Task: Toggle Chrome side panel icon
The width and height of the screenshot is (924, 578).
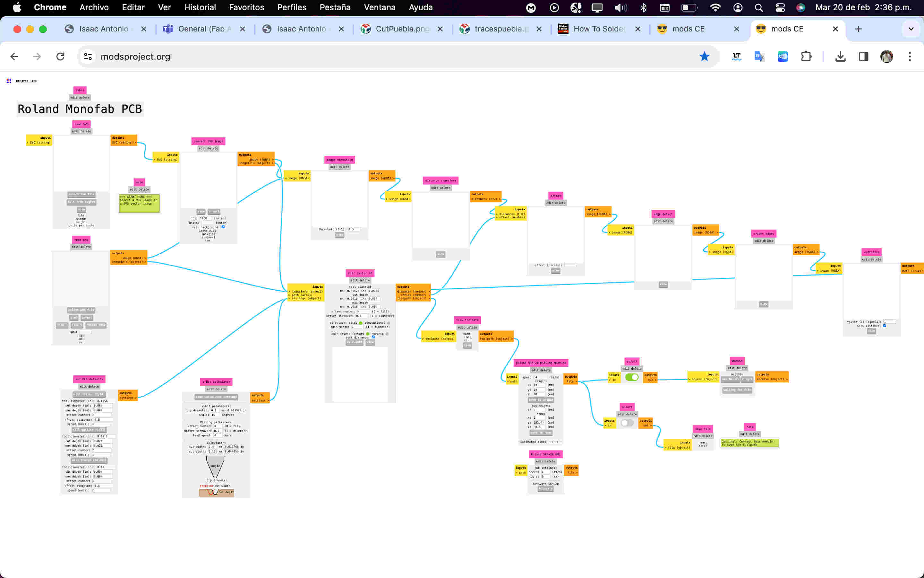Action: click(864, 57)
